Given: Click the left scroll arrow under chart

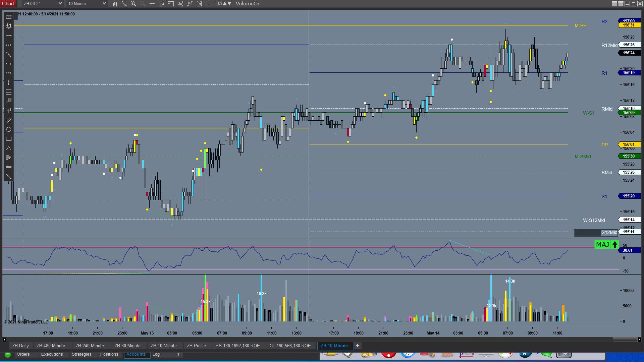Looking at the screenshot, I should coord(4,340).
